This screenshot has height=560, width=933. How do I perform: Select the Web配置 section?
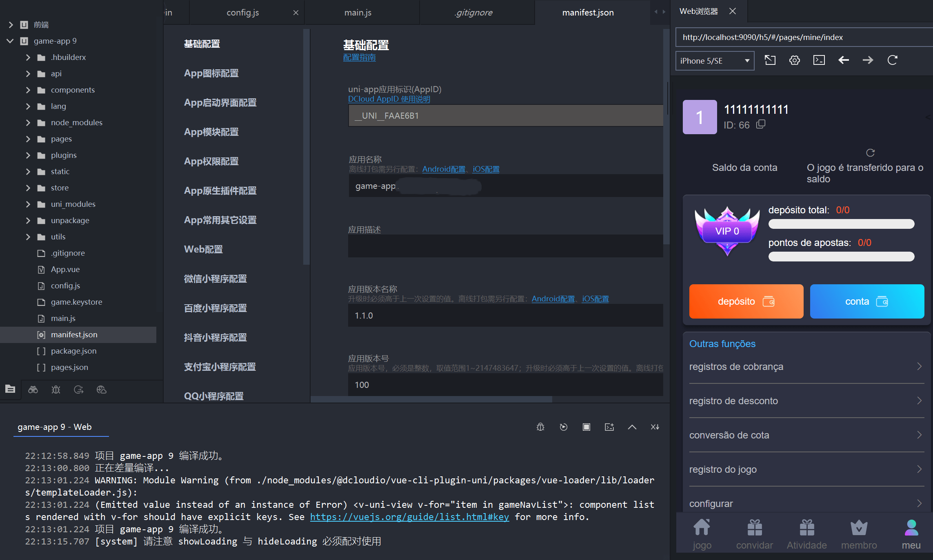click(x=203, y=249)
